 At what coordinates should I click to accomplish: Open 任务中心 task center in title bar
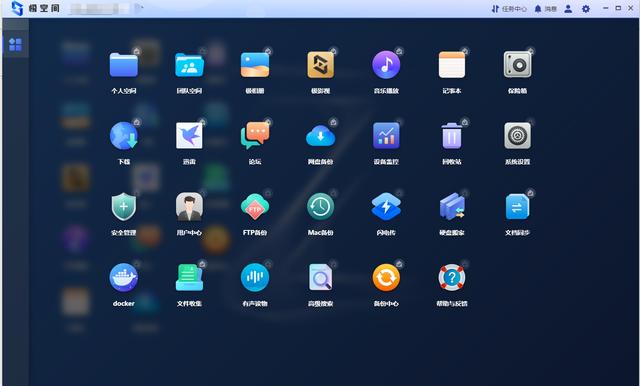pos(509,9)
